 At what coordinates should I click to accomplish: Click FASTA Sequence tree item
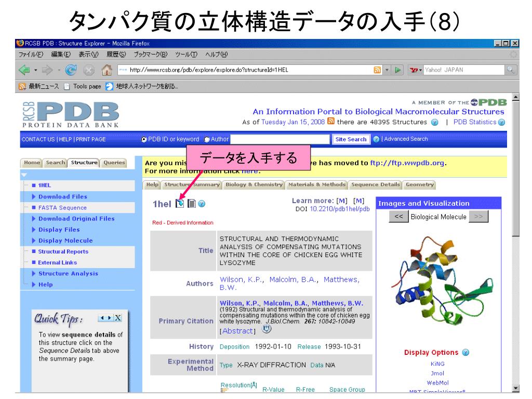tap(62, 208)
